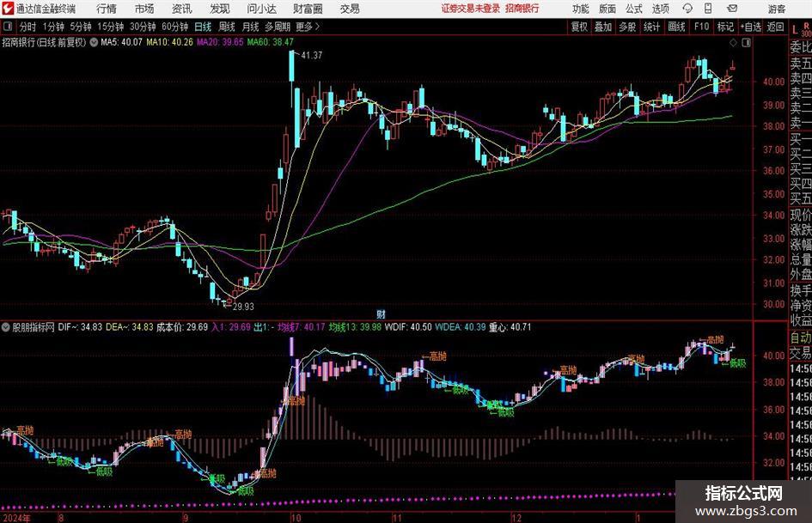
Task: Click the red 招商银行 link in title bar
Action: pyautogui.click(x=522, y=9)
